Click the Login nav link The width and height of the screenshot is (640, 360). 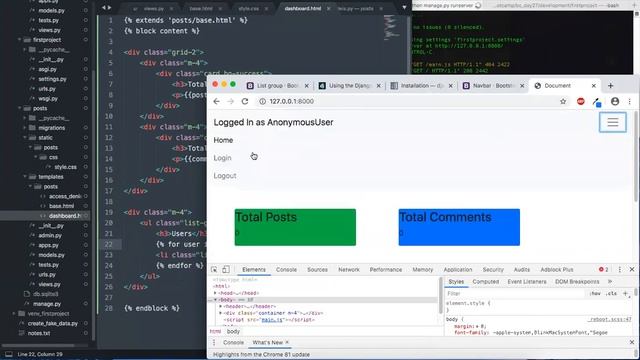[x=222, y=158]
